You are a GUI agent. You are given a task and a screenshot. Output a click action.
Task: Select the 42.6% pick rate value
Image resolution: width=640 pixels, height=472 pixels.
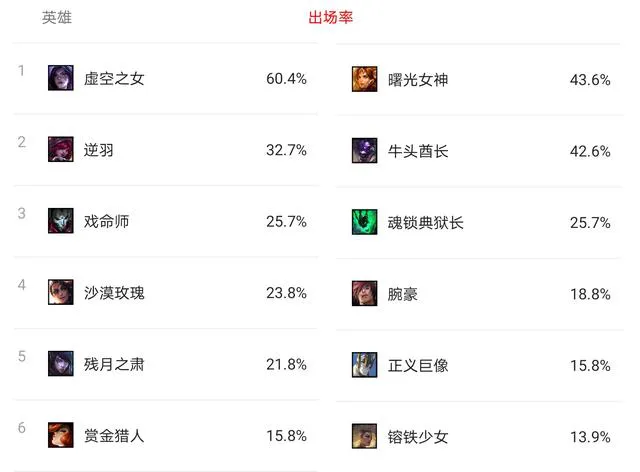pyautogui.click(x=590, y=152)
